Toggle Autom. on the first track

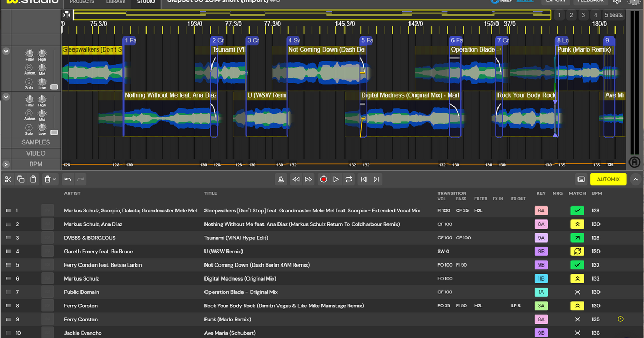click(x=30, y=67)
